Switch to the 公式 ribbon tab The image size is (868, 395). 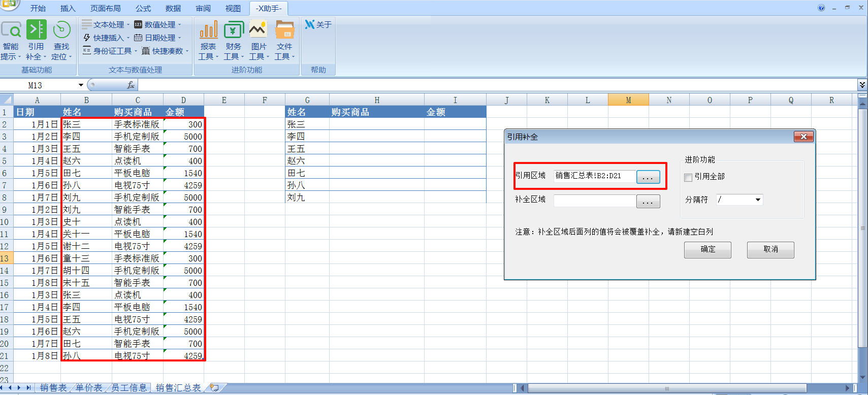[x=143, y=8]
